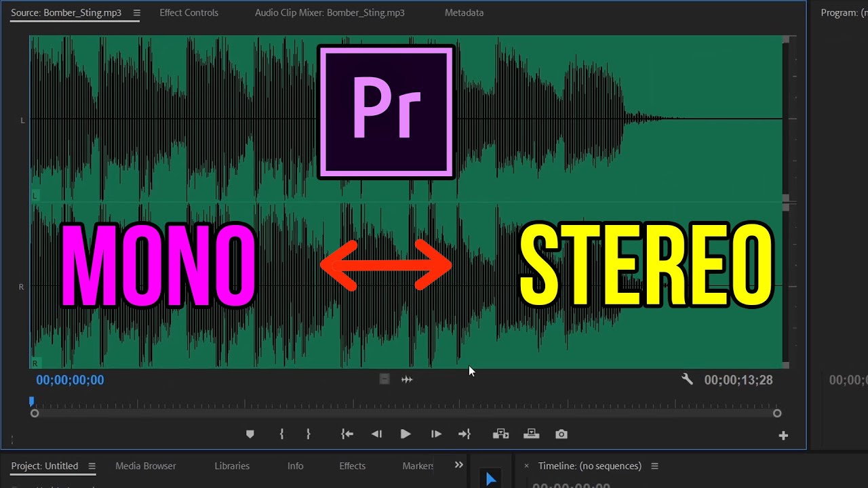Viewport: 868px width, 488px height.
Task: Click the Insert edit icon
Action: point(500,434)
